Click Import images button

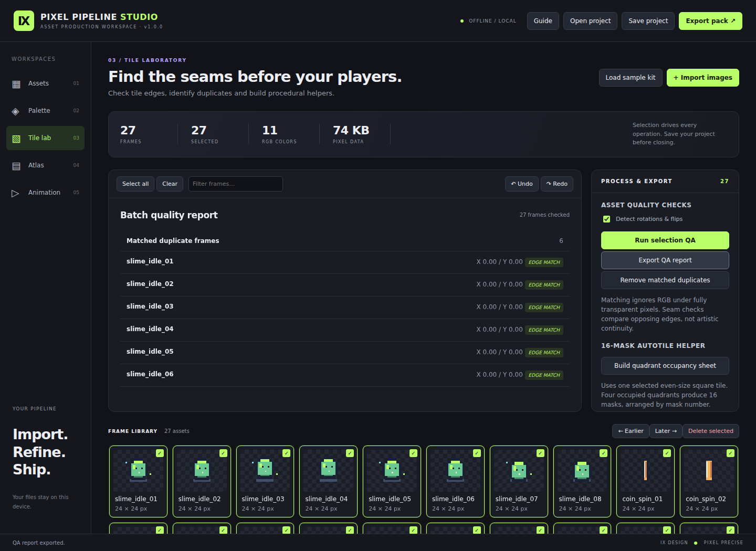[x=703, y=78]
